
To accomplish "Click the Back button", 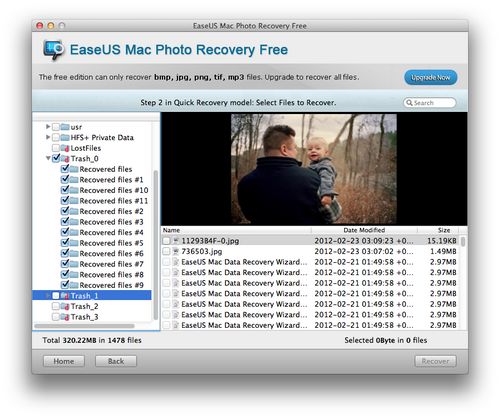I will click(x=116, y=361).
